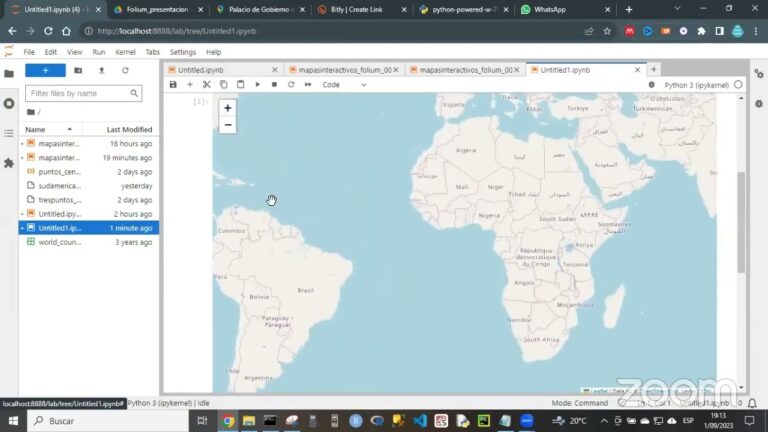768x432 pixels.
Task: Switch to first mapasinteractivos_folium notebook tab
Action: point(345,70)
